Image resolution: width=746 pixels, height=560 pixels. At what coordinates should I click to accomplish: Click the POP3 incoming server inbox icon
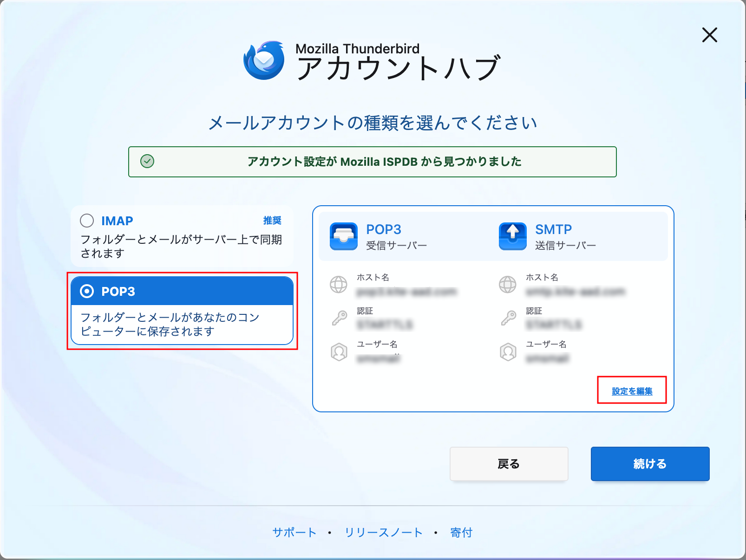pyautogui.click(x=344, y=236)
